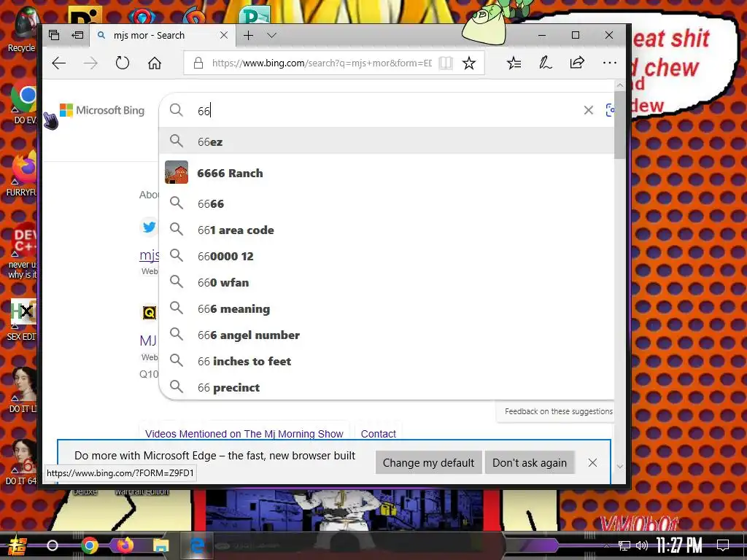Open the 'Contact' link
This screenshot has width=747, height=560.
point(379,434)
